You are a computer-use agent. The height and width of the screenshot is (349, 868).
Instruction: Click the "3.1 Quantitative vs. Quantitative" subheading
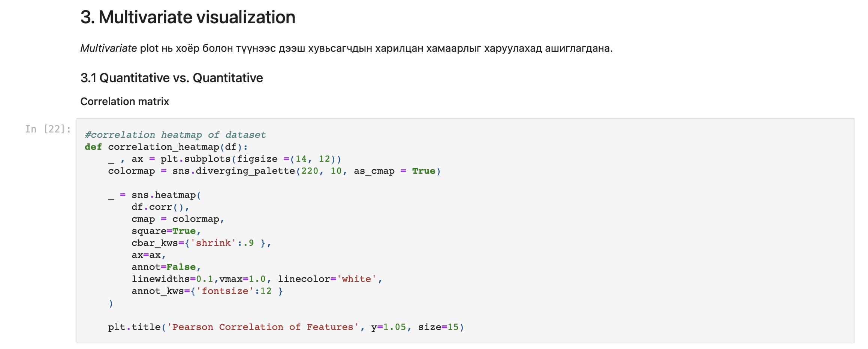[172, 78]
